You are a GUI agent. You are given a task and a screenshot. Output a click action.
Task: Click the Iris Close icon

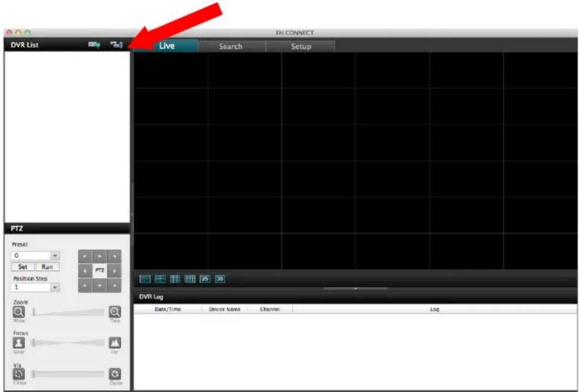19,374
